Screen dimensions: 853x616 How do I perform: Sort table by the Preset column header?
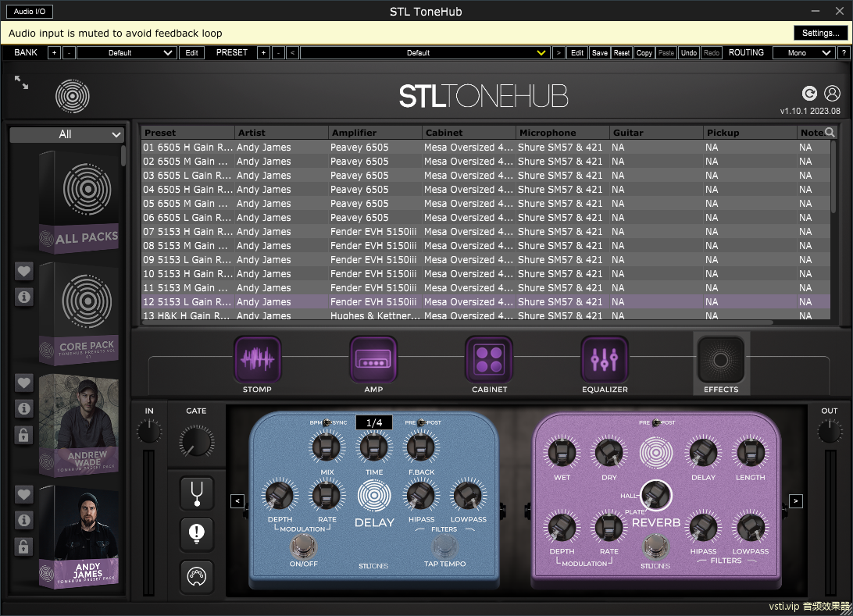click(x=188, y=133)
